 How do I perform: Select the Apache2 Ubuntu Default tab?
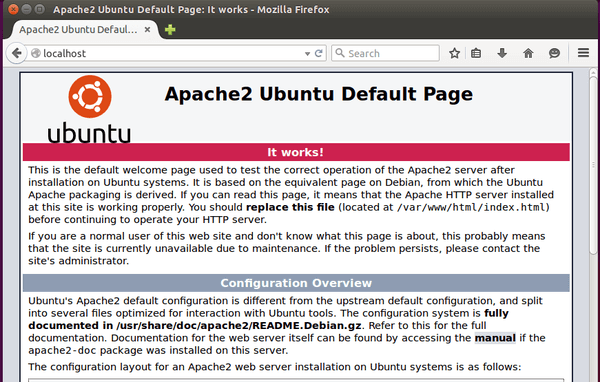pos(85,29)
